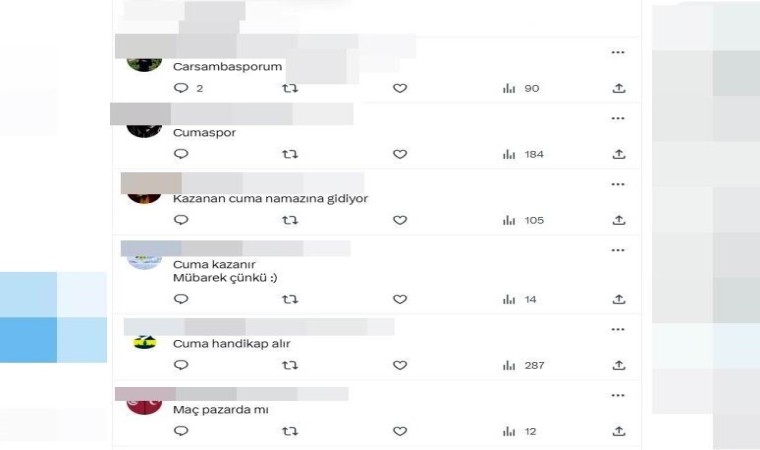Reply to the Maç pazarda mı tweet

182,431
